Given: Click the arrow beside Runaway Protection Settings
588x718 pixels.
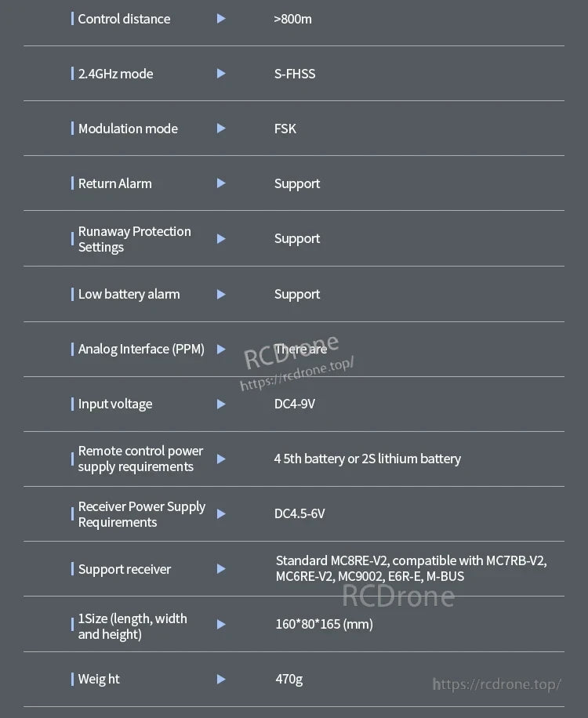Looking at the screenshot, I should click(221, 239).
